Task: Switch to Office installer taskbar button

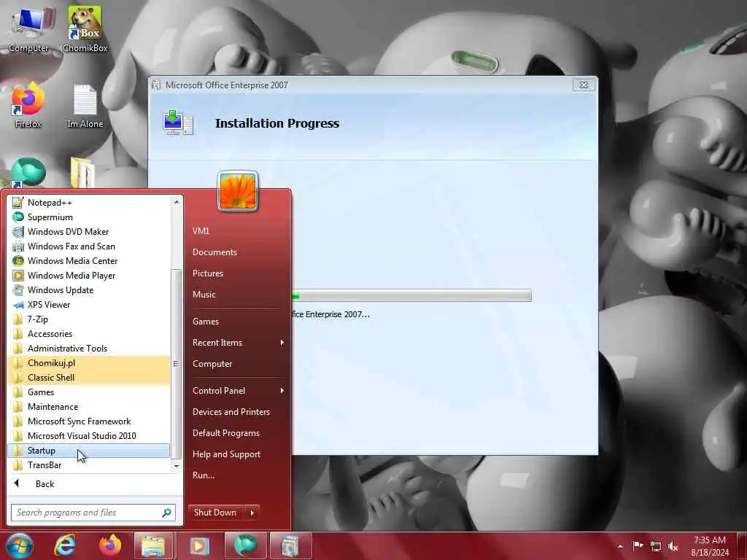Action: [x=290, y=545]
